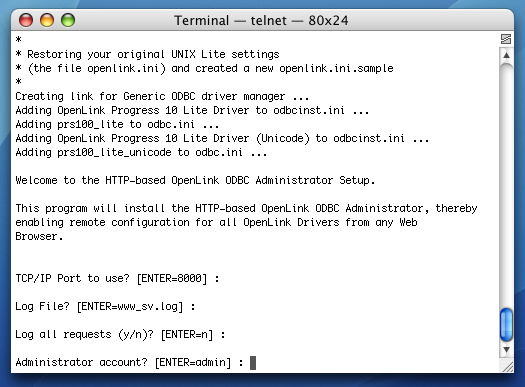This screenshot has height=387, width=525.
Task: Click the scroll down arrow
Action: (506, 350)
